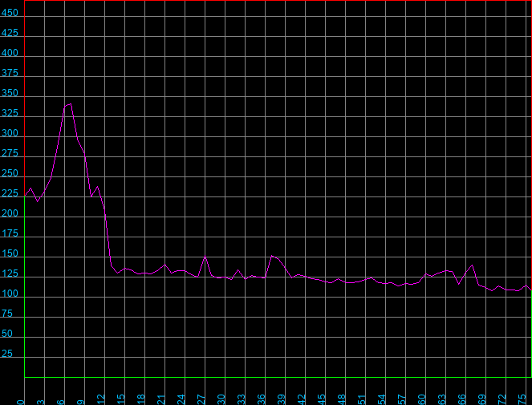Select the x-axis label 27
The width and height of the screenshot is (532, 405).
(x=201, y=399)
